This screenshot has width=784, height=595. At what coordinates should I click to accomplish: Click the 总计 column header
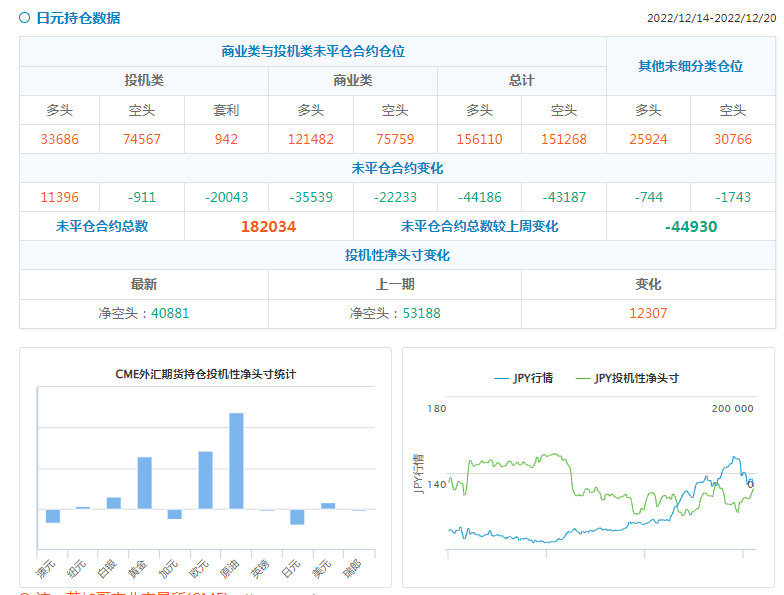[521, 81]
